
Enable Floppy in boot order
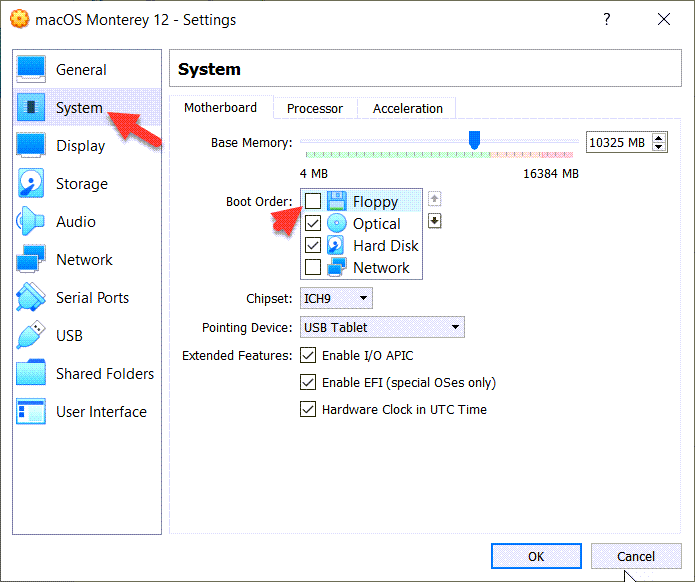coord(313,202)
